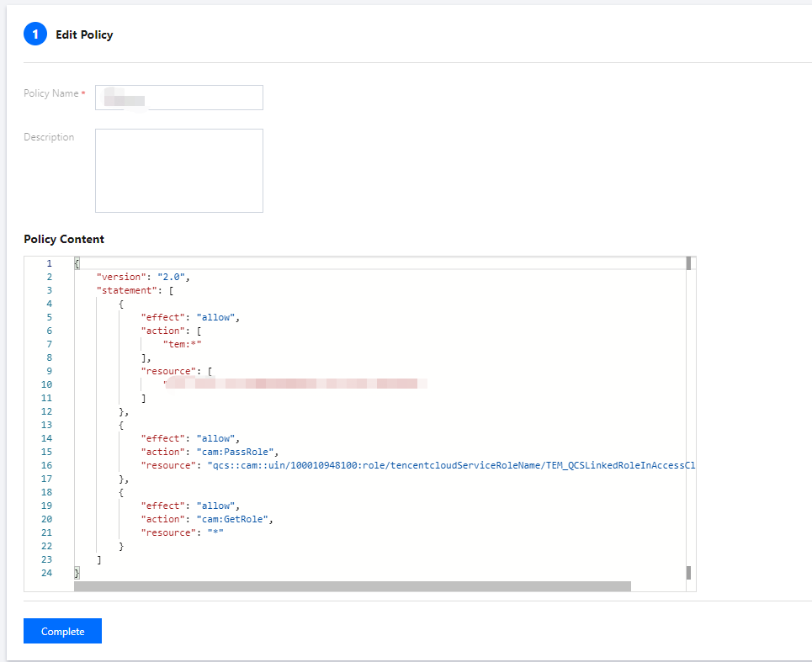This screenshot has height=662, width=812.
Task: Focus the Policy Name input field
Action: 178,98
